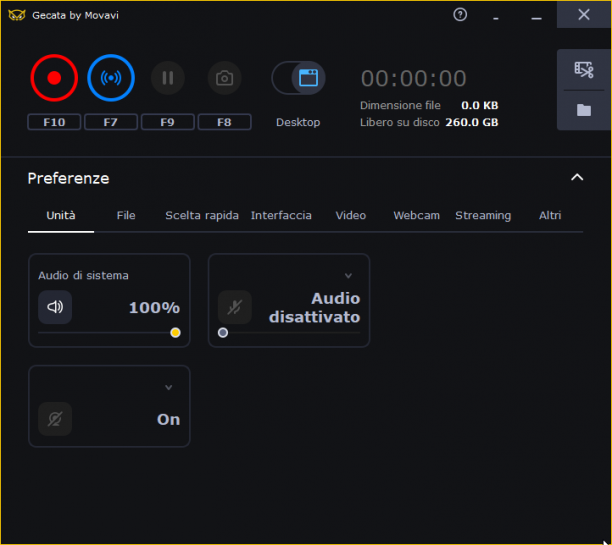Enable the microphone with muted mic icon
This screenshot has height=545, width=612.
coord(235,307)
